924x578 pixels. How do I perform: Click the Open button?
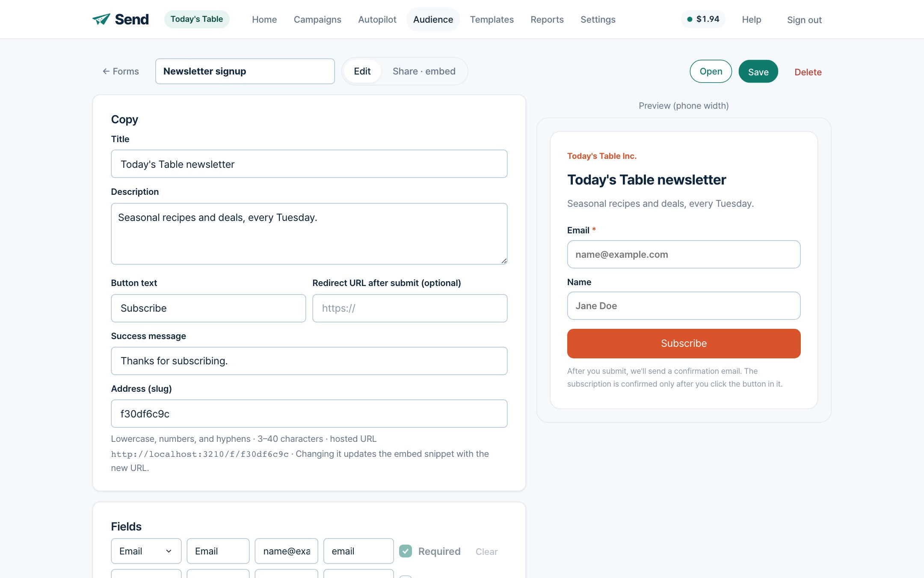click(711, 72)
